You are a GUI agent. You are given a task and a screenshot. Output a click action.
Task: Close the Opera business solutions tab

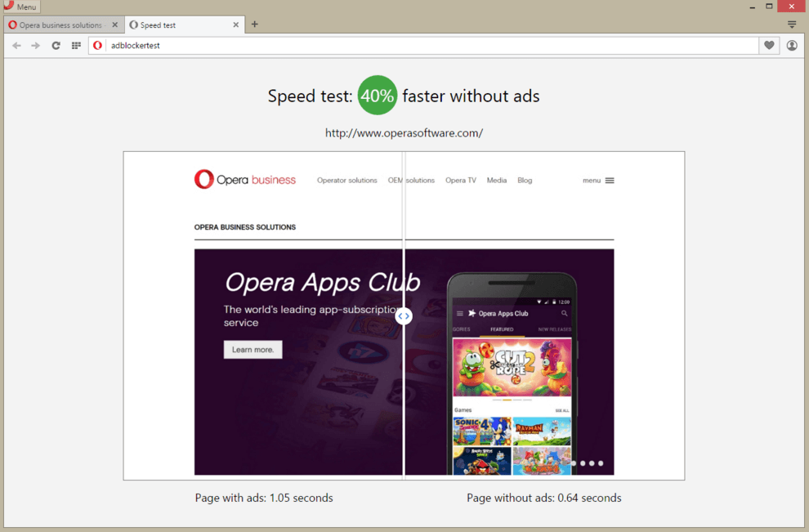tap(115, 25)
